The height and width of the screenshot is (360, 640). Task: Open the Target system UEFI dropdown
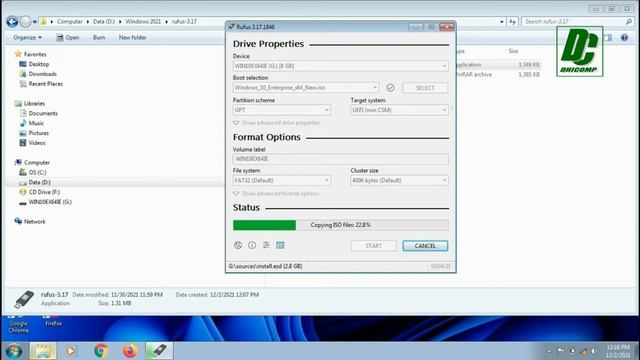click(x=399, y=110)
